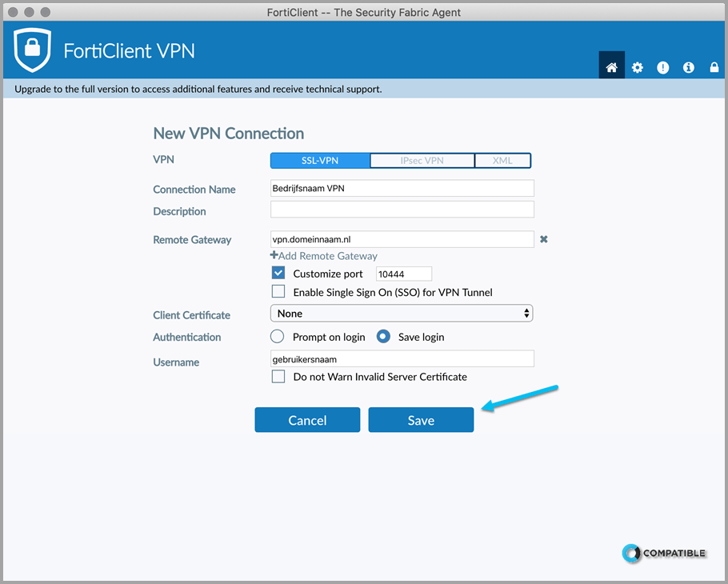Click the padlock icon in the header
The width and height of the screenshot is (728, 584).
(714, 67)
